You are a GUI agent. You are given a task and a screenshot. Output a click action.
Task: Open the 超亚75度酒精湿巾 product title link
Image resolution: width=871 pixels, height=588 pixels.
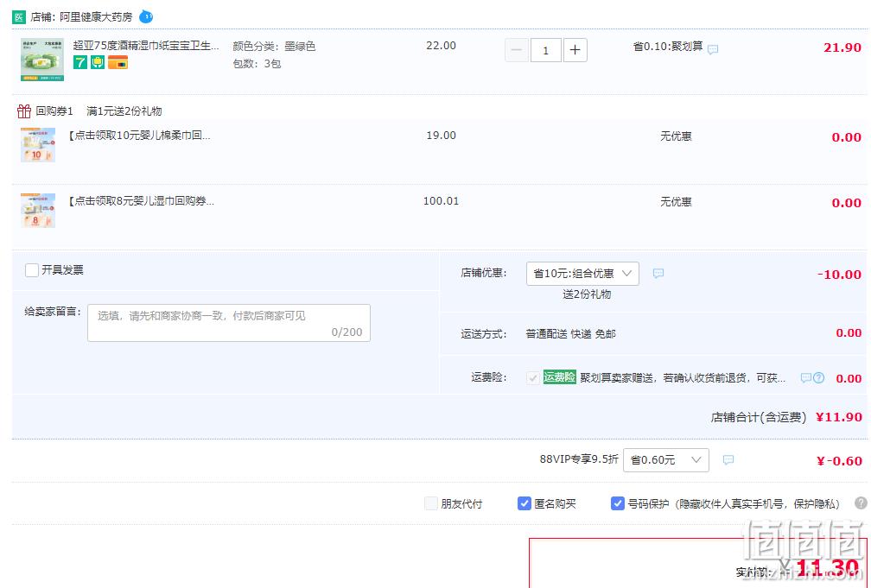click(146, 46)
